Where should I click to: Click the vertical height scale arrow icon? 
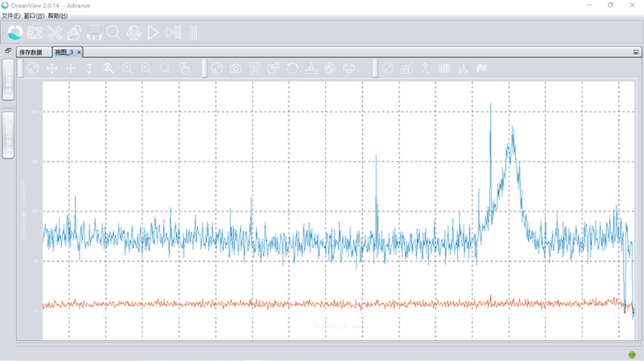(89, 68)
